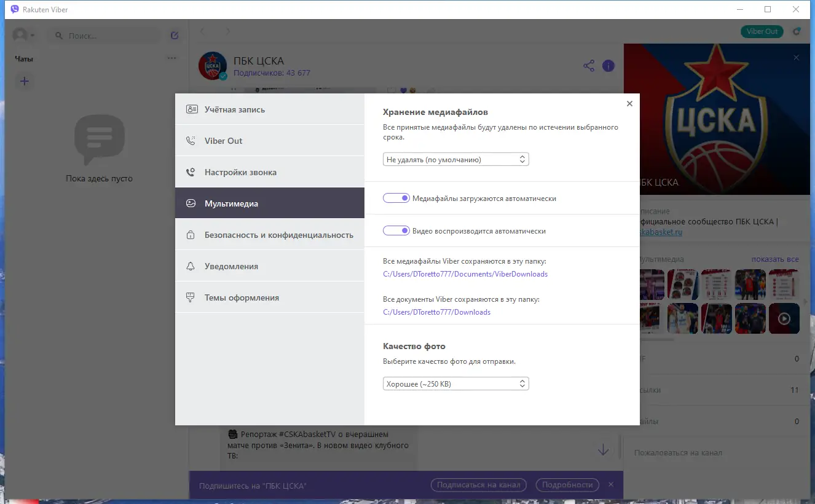Image resolution: width=815 pixels, height=504 pixels.
Task: Click the first media thumbnail in gallery
Action: tap(652, 285)
